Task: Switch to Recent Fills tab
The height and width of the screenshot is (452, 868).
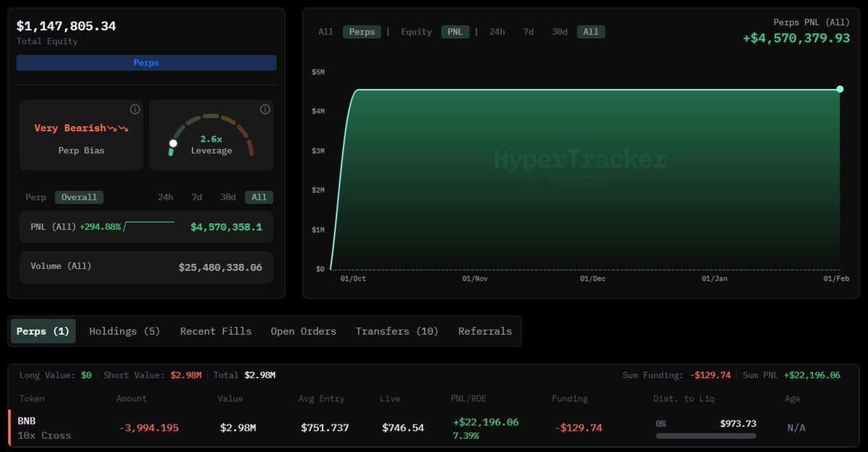Action: pos(216,331)
